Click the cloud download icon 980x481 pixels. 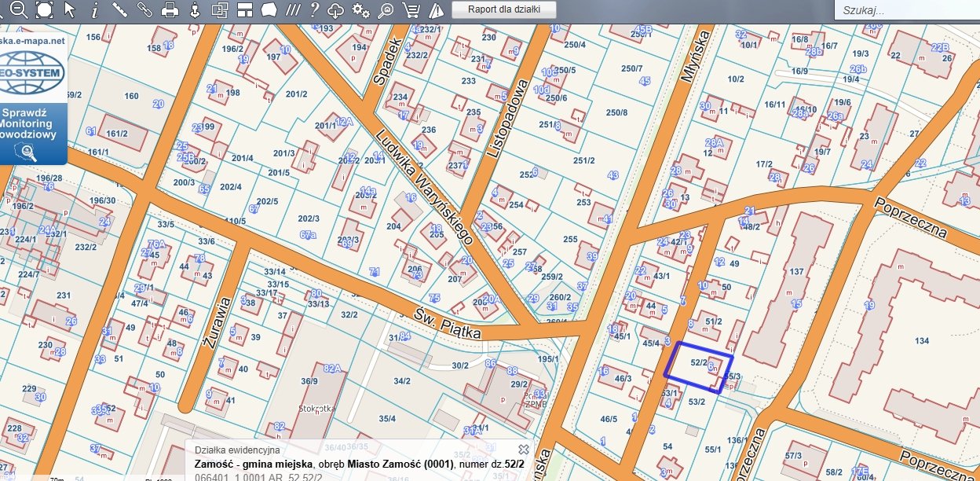(336, 9)
